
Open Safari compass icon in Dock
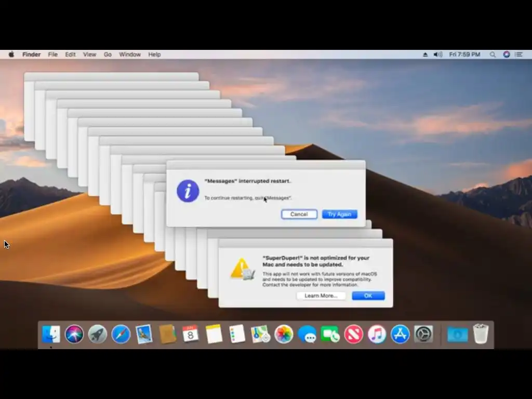coord(121,334)
